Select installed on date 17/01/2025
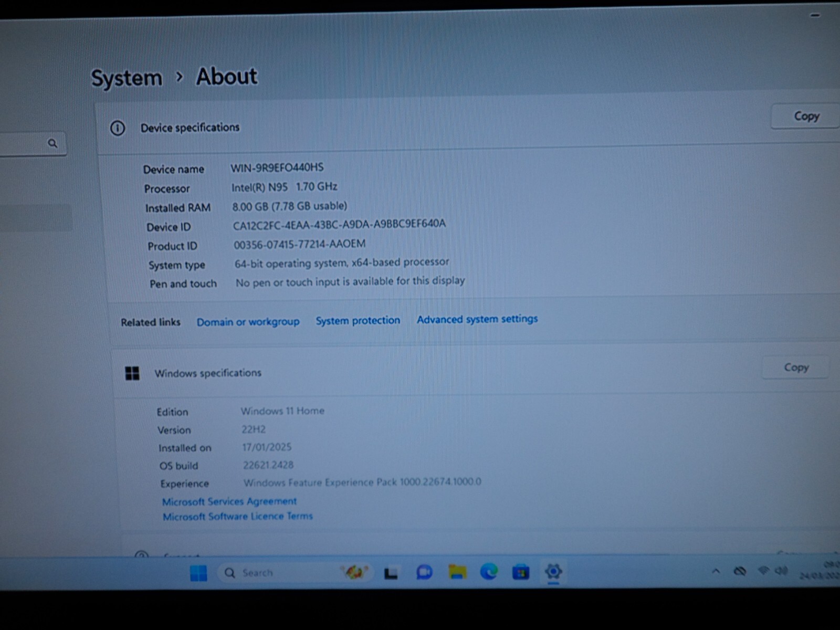Screen dimensions: 840x630 (267, 447)
